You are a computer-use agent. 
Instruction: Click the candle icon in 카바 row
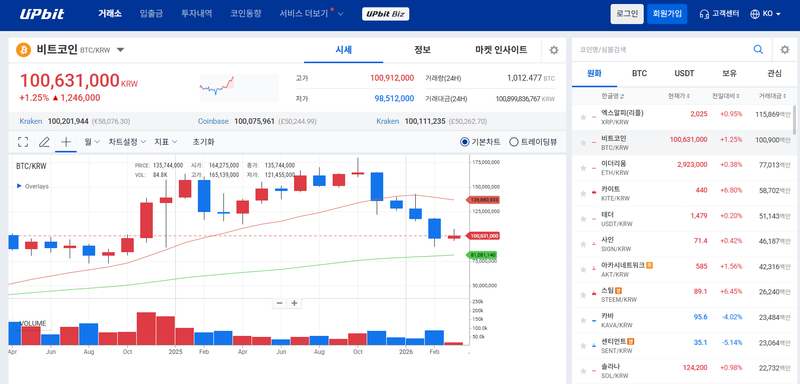(594, 320)
